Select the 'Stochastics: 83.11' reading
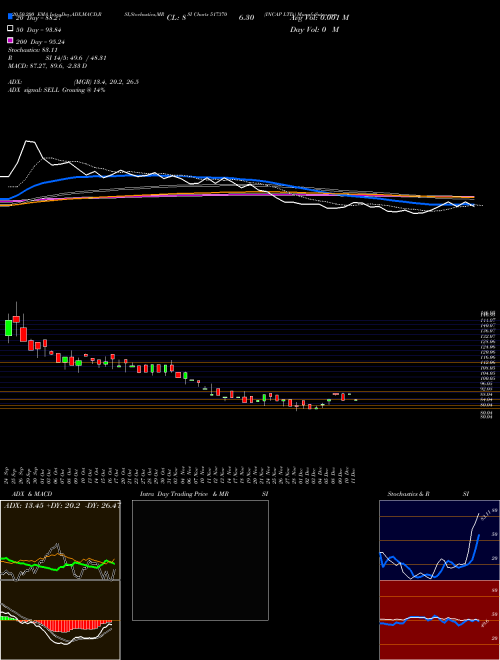 [x=32, y=50]
